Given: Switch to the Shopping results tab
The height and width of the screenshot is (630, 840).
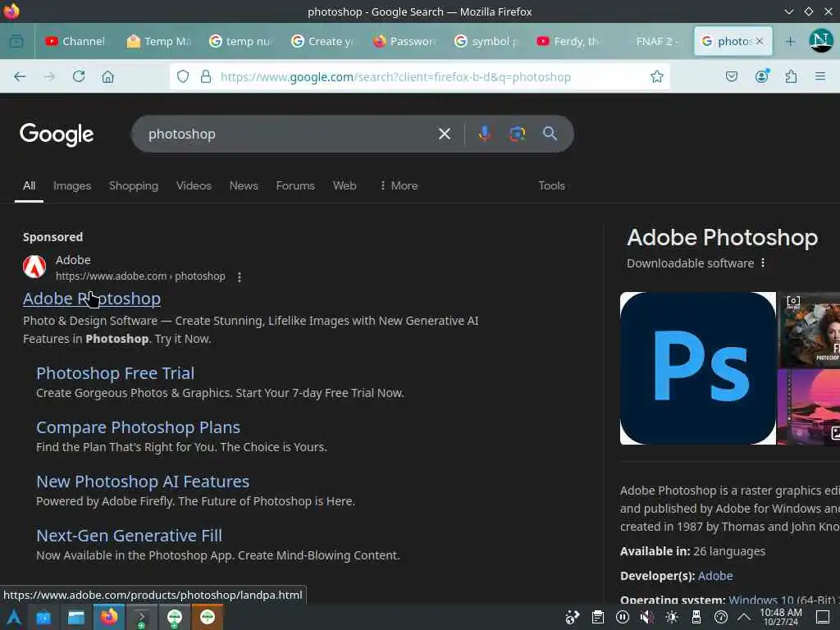Looking at the screenshot, I should 134,185.
